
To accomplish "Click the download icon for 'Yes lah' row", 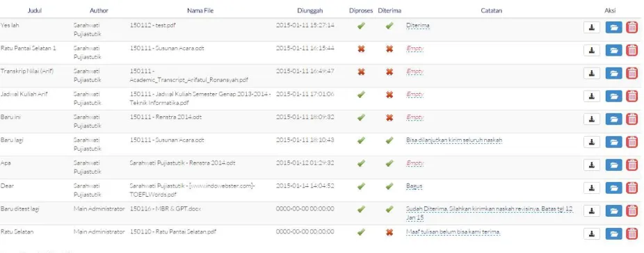I will (x=592, y=28).
